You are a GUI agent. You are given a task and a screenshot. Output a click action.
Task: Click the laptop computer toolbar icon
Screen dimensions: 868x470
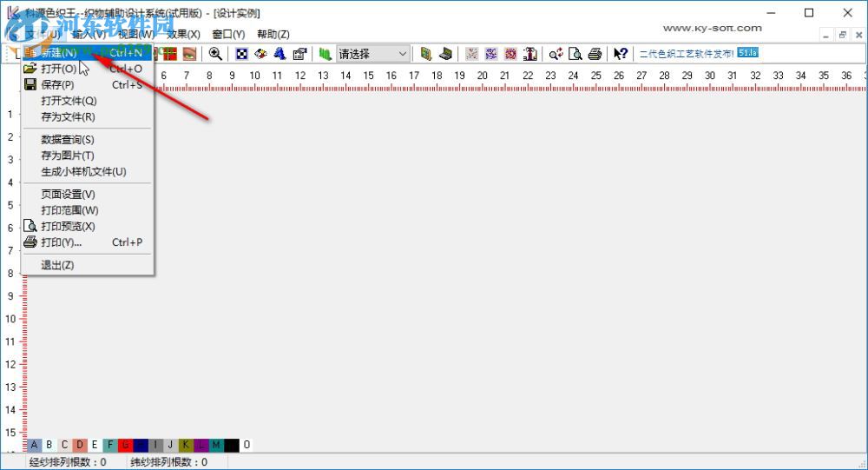point(445,54)
